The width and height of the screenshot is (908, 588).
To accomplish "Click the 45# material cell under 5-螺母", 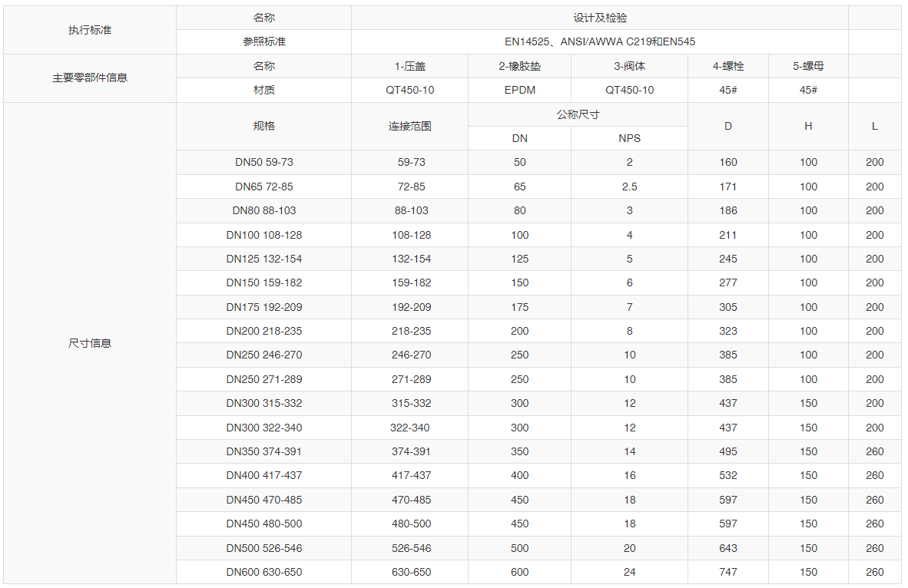I will coord(808,90).
